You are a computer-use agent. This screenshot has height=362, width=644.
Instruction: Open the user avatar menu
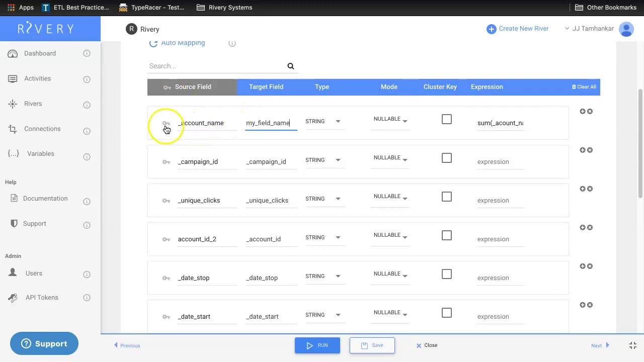pyautogui.click(x=626, y=29)
